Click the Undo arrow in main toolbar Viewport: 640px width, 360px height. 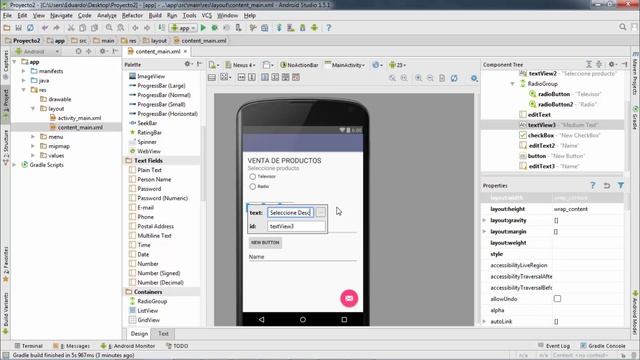coord(44,28)
